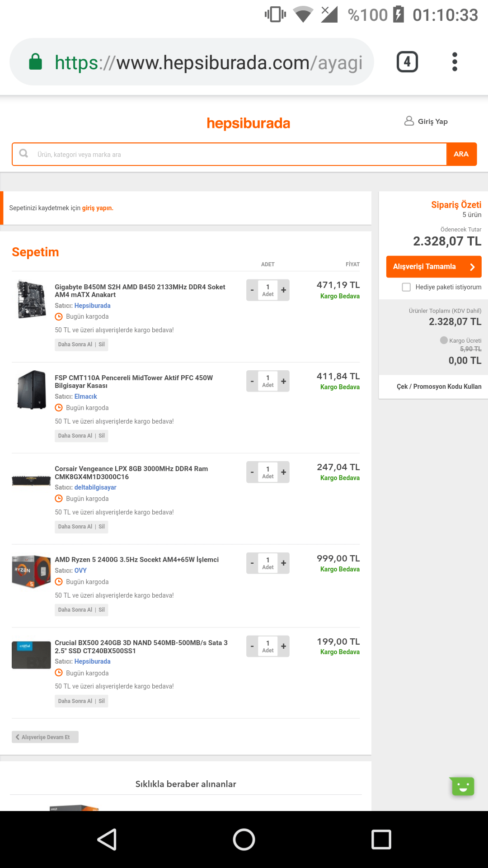This screenshot has height=868, width=488.
Task: Click the magnifier icon in the search field
Action: coord(23,154)
